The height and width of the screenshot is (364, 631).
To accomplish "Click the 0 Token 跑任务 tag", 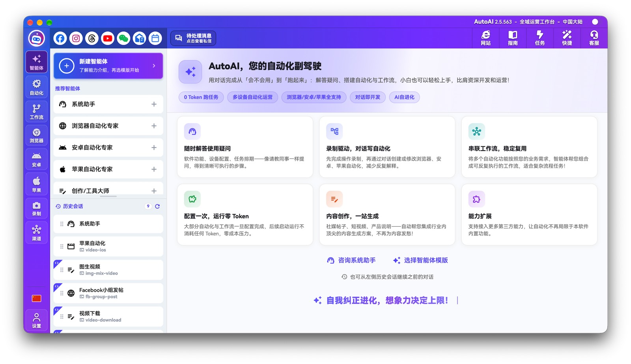I will pyautogui.click(x=201, y=97).
